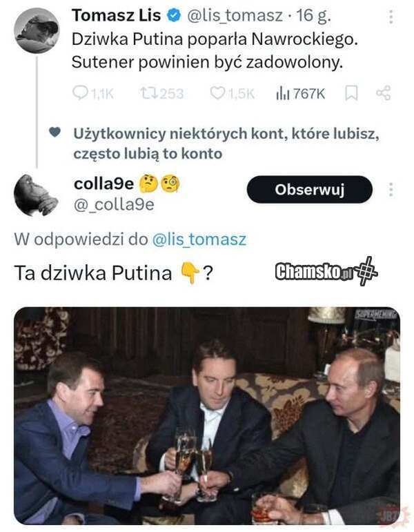This screenshot has width=414, height=532.
Task: Click the Chamsko.pl watermark logo
Action: [x=326, y=271]
